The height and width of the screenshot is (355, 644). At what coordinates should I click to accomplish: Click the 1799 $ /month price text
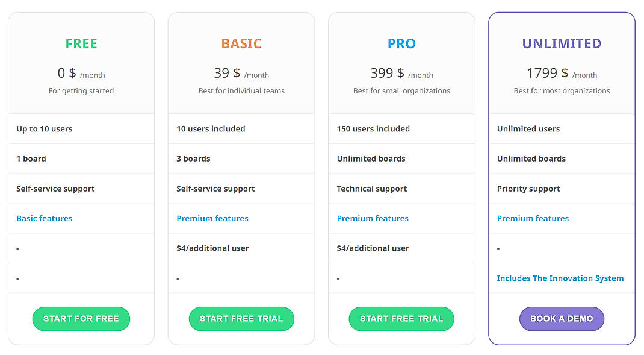pyautogui.click(x=561, y=74)
